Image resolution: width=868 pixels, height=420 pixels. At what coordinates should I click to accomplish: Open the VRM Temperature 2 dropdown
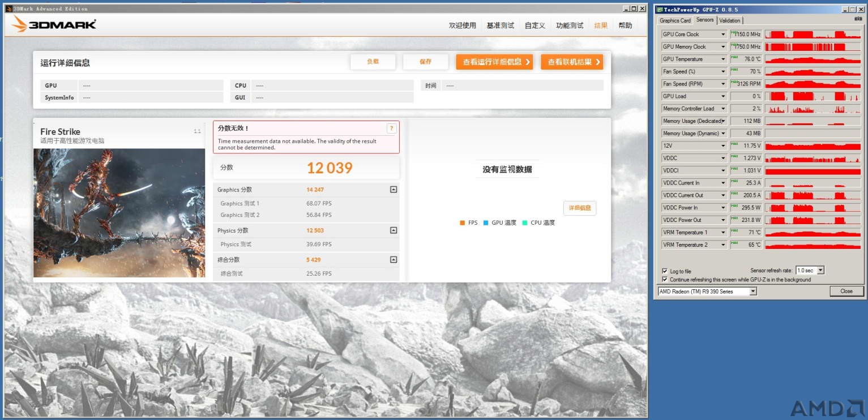point(723,245)
